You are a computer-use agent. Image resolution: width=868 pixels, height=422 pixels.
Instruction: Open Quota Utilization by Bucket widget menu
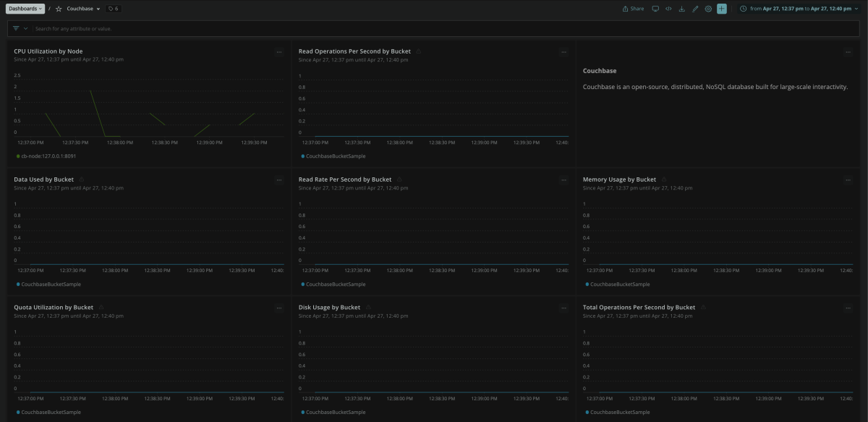coord(278,308)
